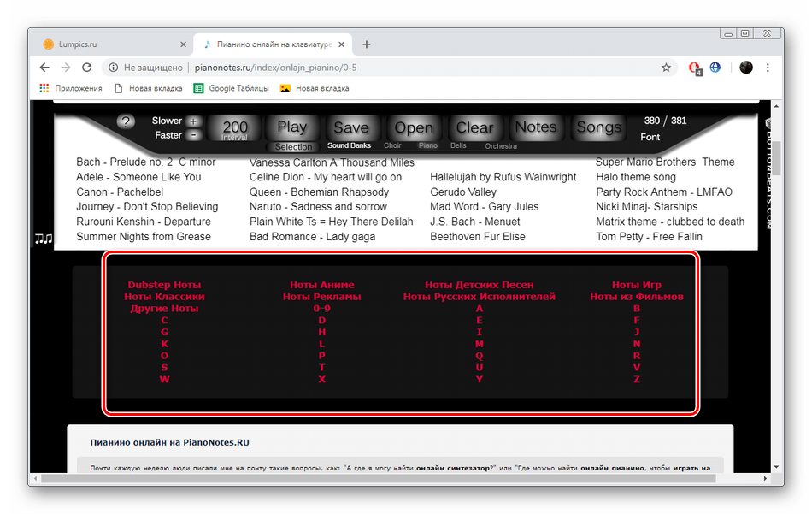Open the letter T index link
The height and width of the screenshot is (514, 812).
pyautogui.click(x=321, y=368)
